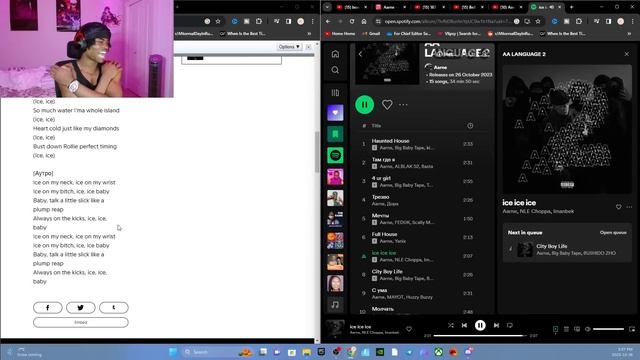The height and width of the screenshot is (360, 640).
Task: Open a new browser tab
Action: pos(571,7)
